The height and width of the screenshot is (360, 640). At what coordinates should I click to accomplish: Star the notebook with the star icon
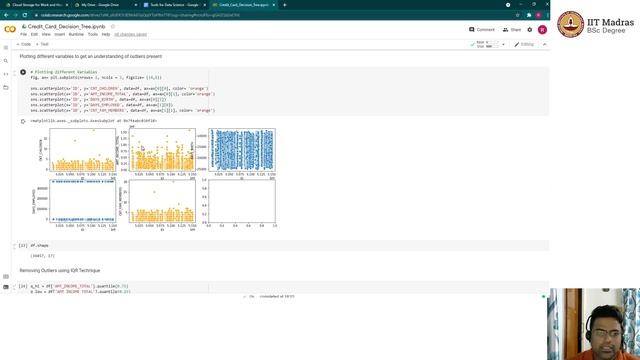pos(113,27)
